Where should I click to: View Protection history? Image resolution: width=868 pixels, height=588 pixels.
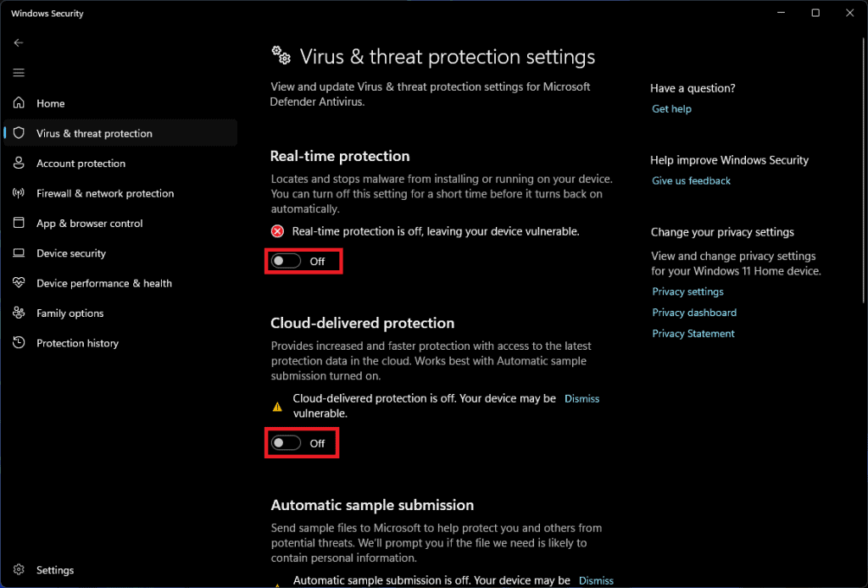(76, 342)
